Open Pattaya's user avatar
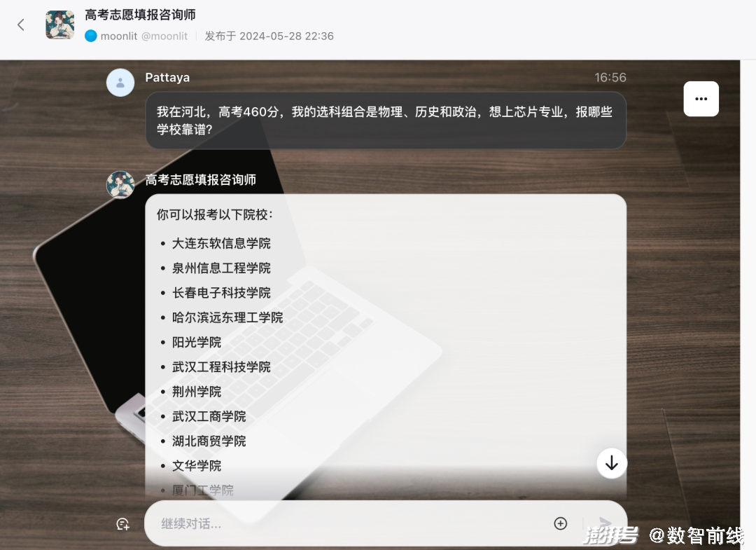 pos(120,83)
